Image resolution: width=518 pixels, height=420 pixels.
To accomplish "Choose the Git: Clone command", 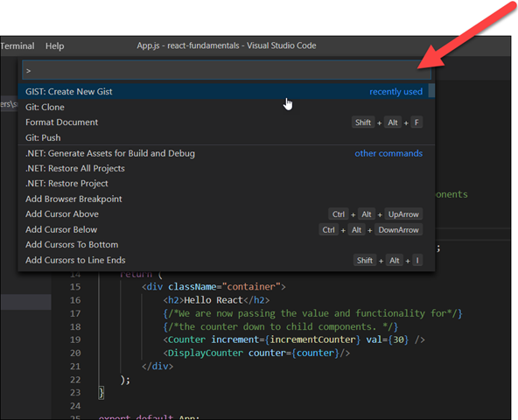I will (227, 107).
